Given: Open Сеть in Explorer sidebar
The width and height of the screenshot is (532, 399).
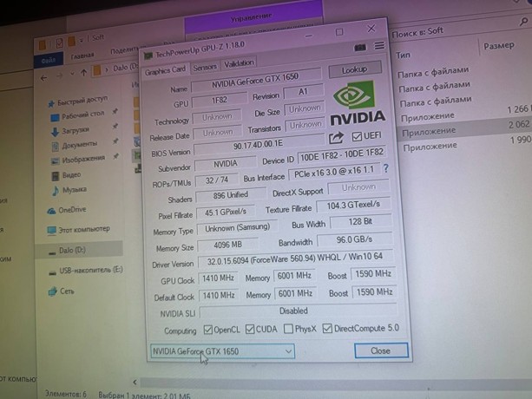Looking at the screenshot, I should (x=61, y=291).
